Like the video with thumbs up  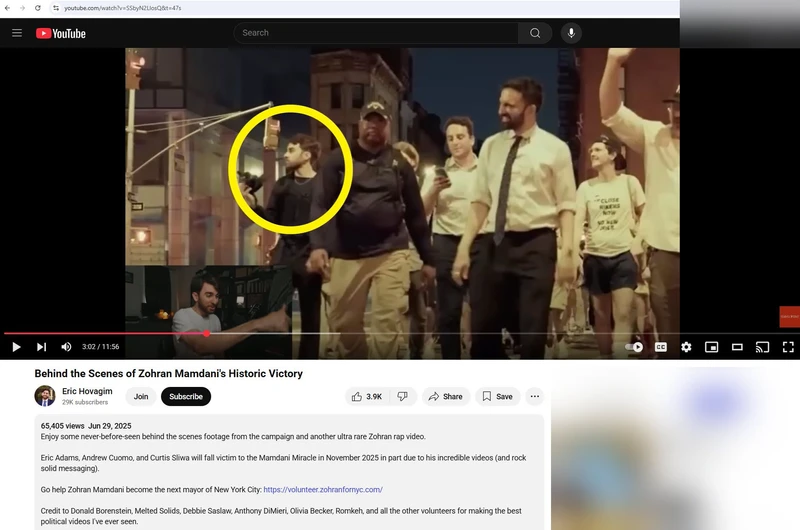366,396
